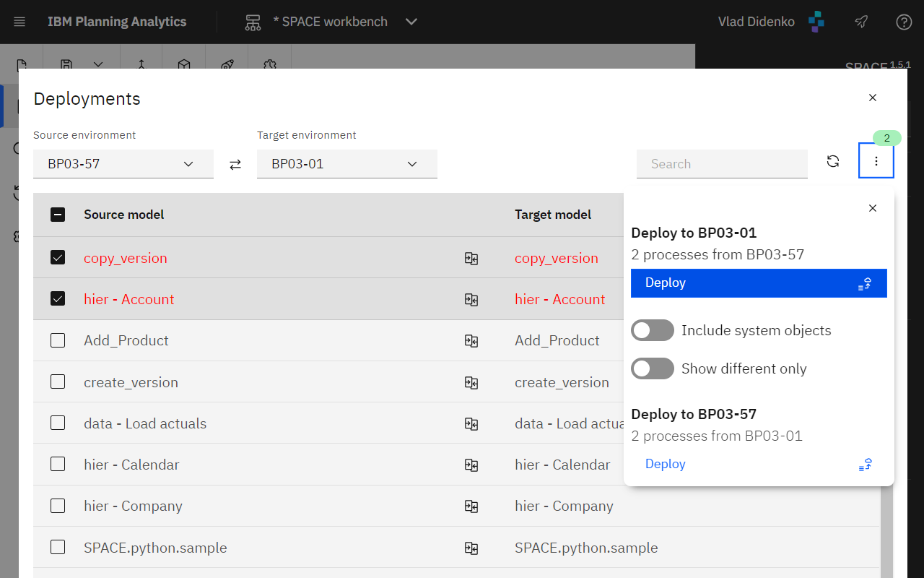Click the rocket icon in workbench toolbar
The image size is (924, 578).
tap(227, 64)
